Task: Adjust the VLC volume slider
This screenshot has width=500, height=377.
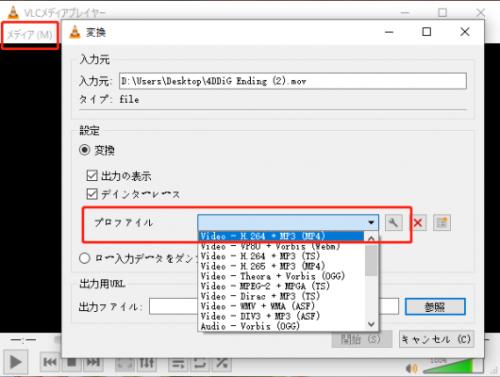Action: (x=452, y=367)
